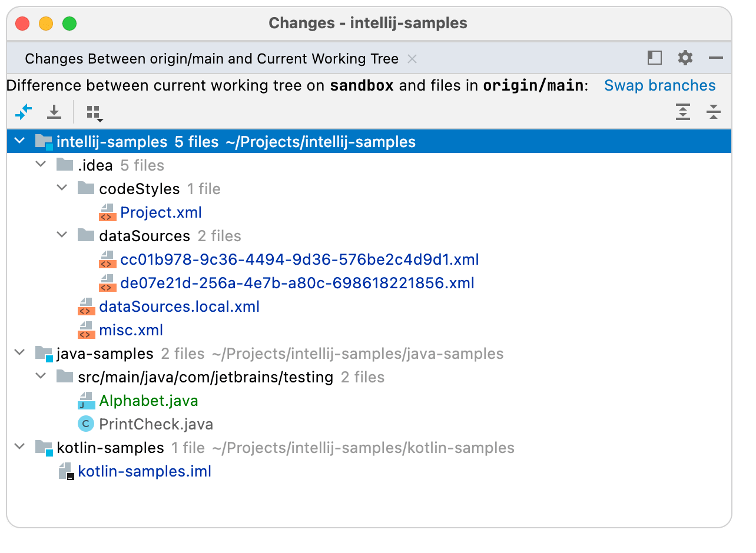Click the diff icon beside dataSources.local.xml

[x=86, y=306]
